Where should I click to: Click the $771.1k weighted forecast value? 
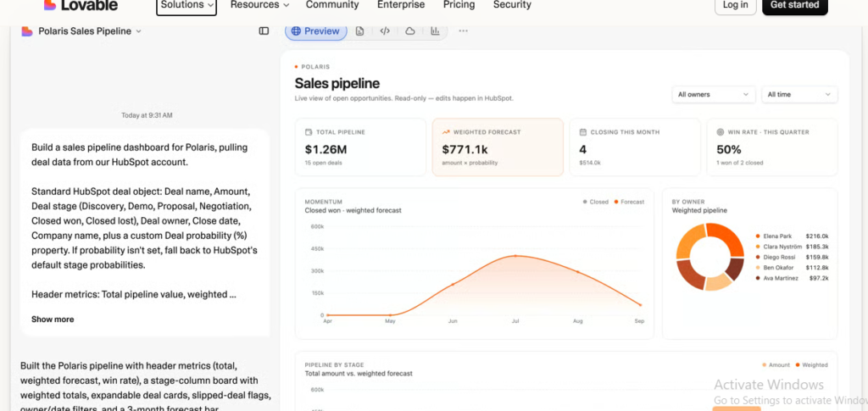(x=465, y=149)
